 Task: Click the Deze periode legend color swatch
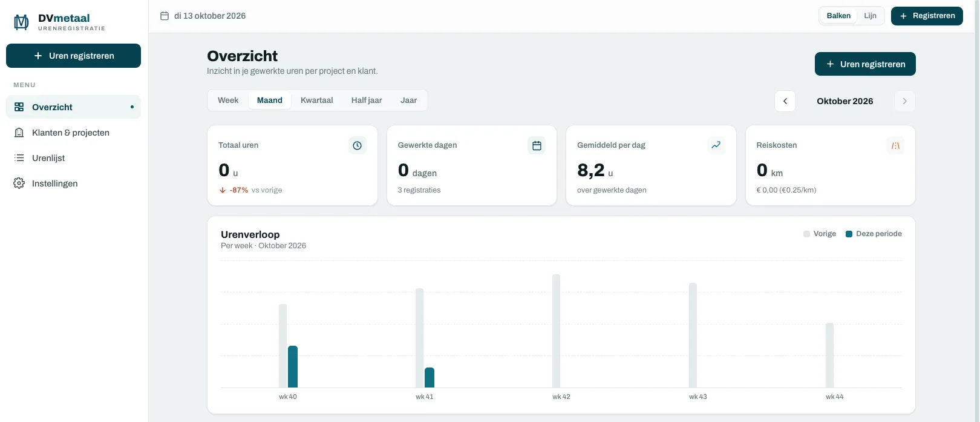pyautogui.click(x=849, y=234)
